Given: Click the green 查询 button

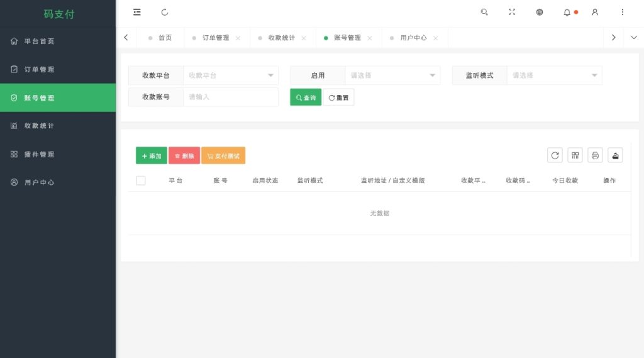Looking at the screenshot, I should (306, 98).
